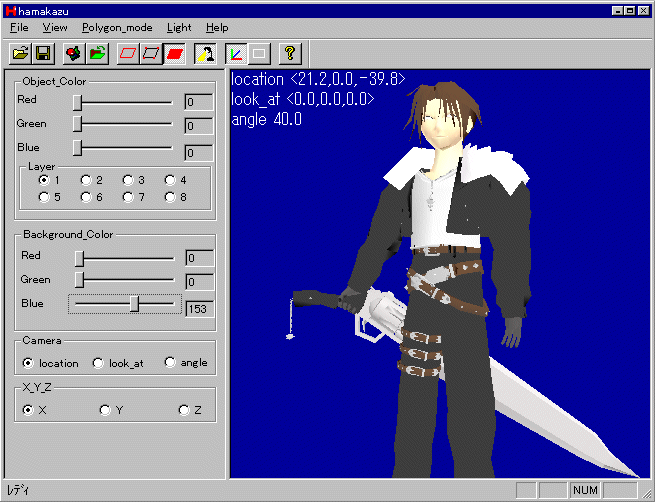Image resolution: width=655 pixels, height=502 pixels.
Task: Select Camera location radio button
Action: coord(28,363)
